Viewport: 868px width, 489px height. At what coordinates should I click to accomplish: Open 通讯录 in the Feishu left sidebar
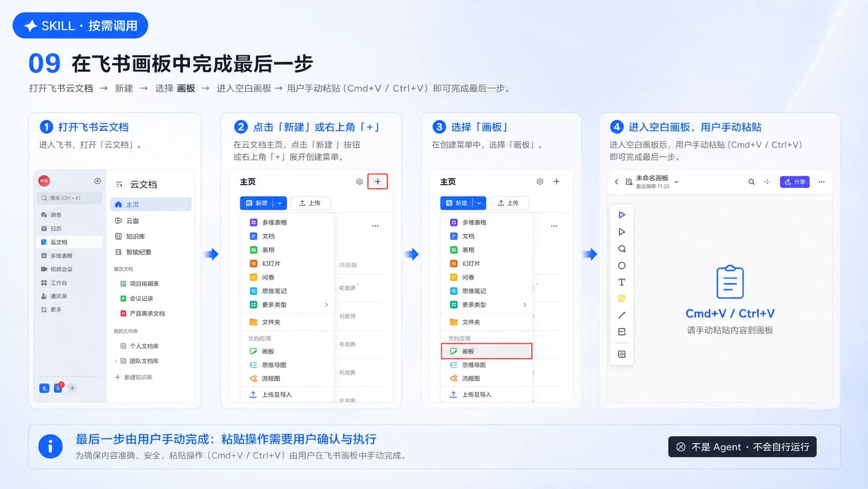(x=54, y=296)
